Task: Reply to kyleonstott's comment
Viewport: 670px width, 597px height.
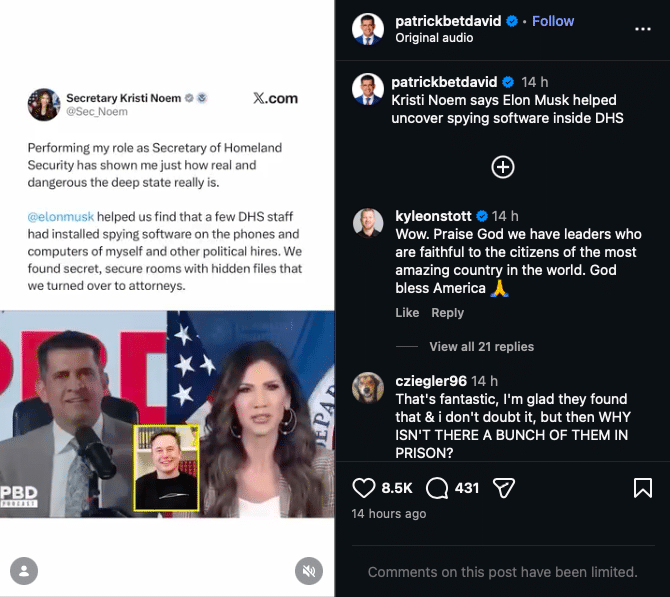Action: coord(447,313)
